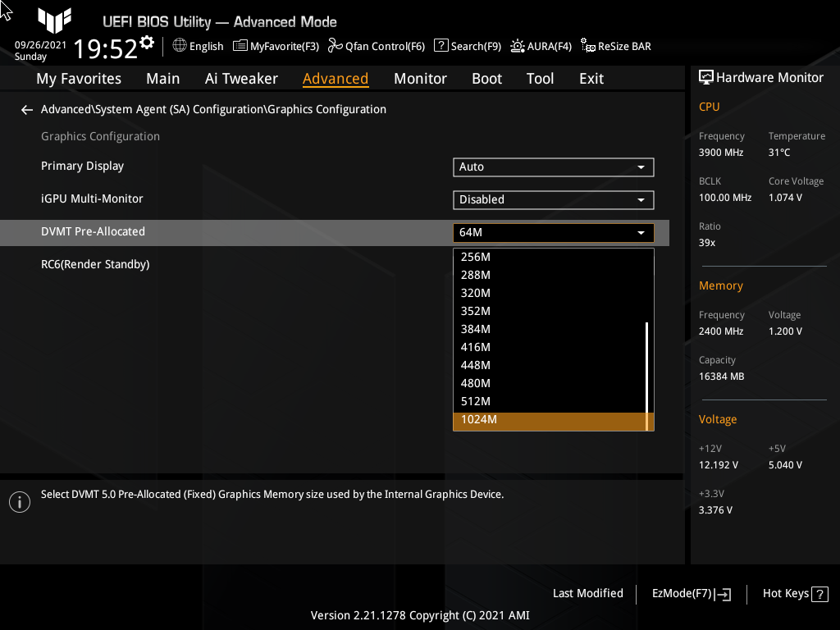Open the Exit menu
The width and height of the screenshot is (840, 630).
tap(591, 78)
